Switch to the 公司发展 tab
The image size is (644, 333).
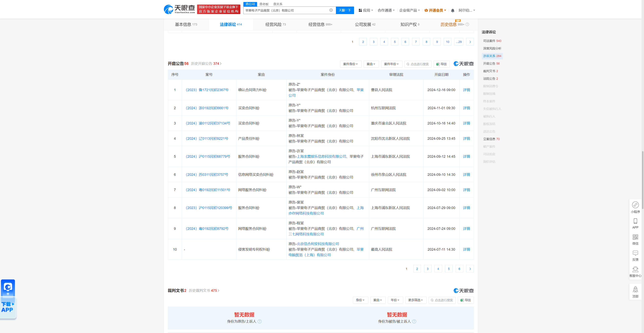click(365, 24)
